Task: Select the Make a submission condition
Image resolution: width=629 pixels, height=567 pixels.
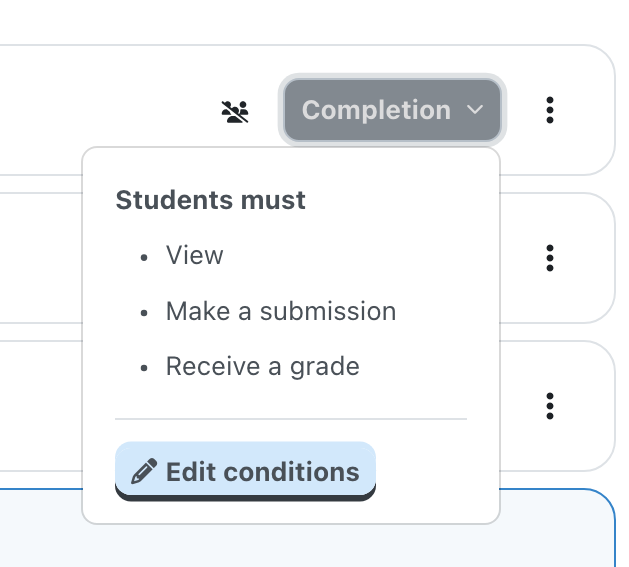Action: (281, 311)
